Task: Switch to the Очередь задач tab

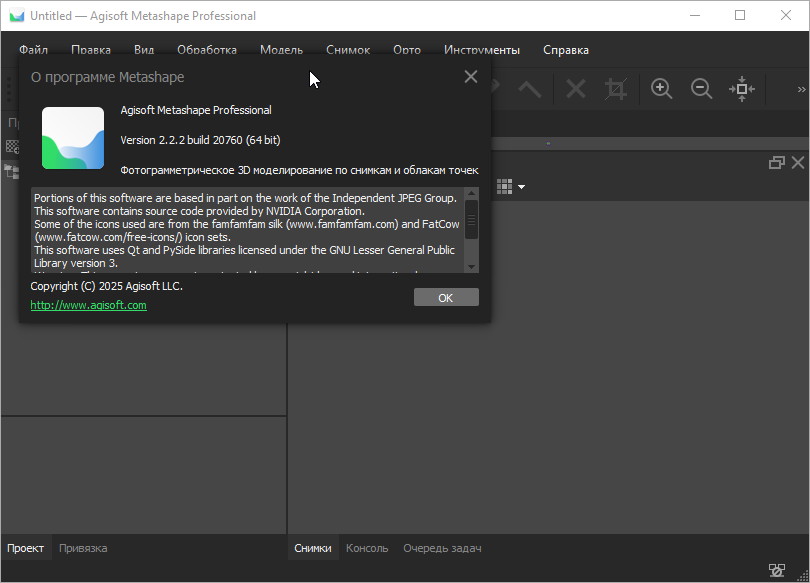Action: coord(442,548)
